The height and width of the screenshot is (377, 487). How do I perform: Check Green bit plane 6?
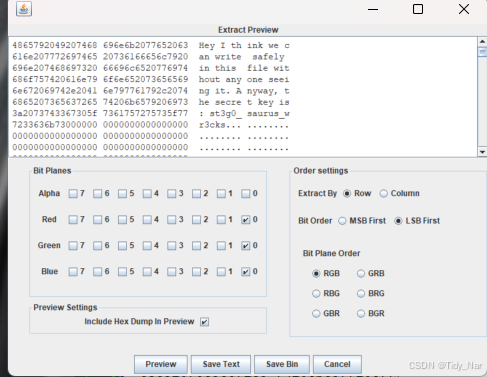[x=97, y=246]
